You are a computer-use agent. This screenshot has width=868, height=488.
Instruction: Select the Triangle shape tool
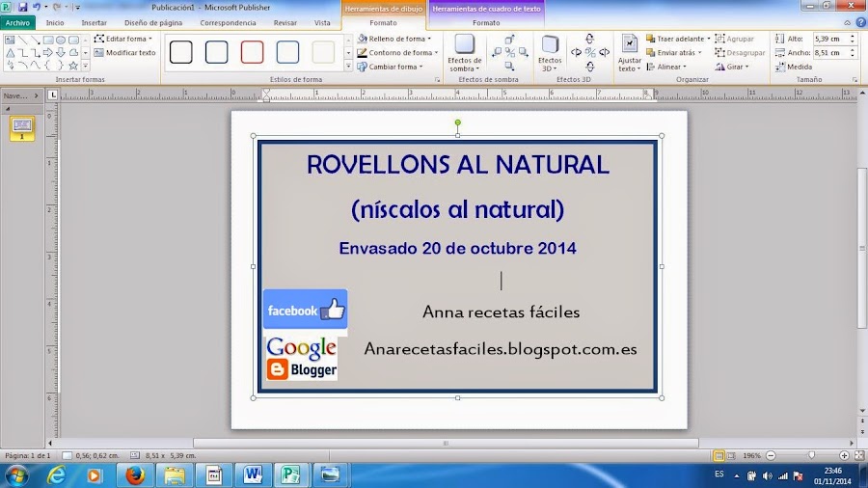(x=10, y=53)
